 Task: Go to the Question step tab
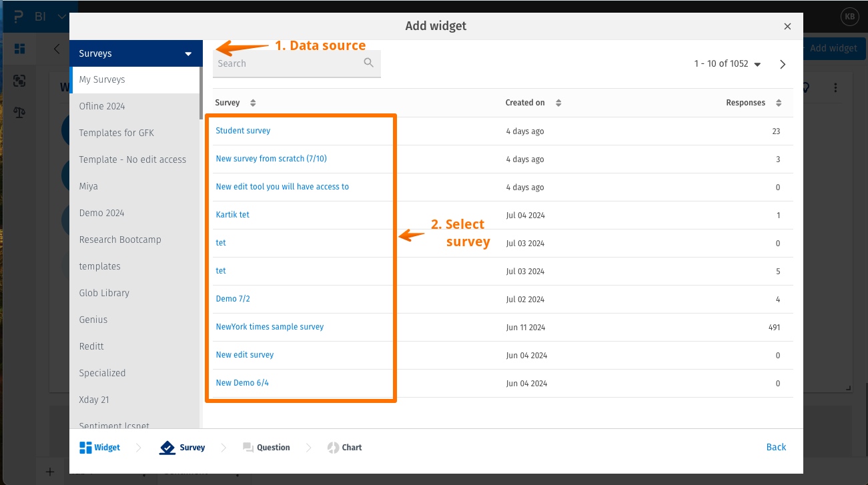click(x=266, y=448)
